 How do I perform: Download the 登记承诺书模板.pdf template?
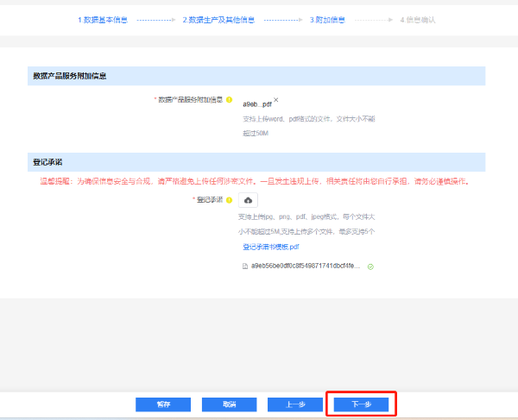click(270, 247)
